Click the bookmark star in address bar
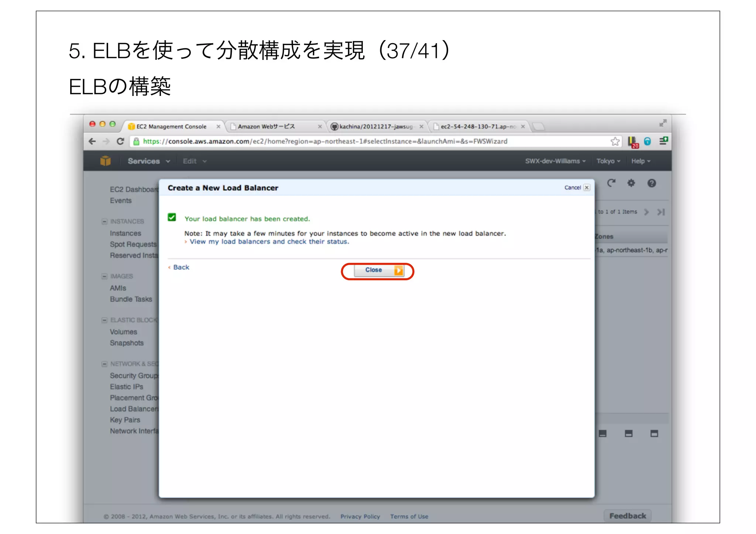 pyautogui.click(x=615, y=141)
